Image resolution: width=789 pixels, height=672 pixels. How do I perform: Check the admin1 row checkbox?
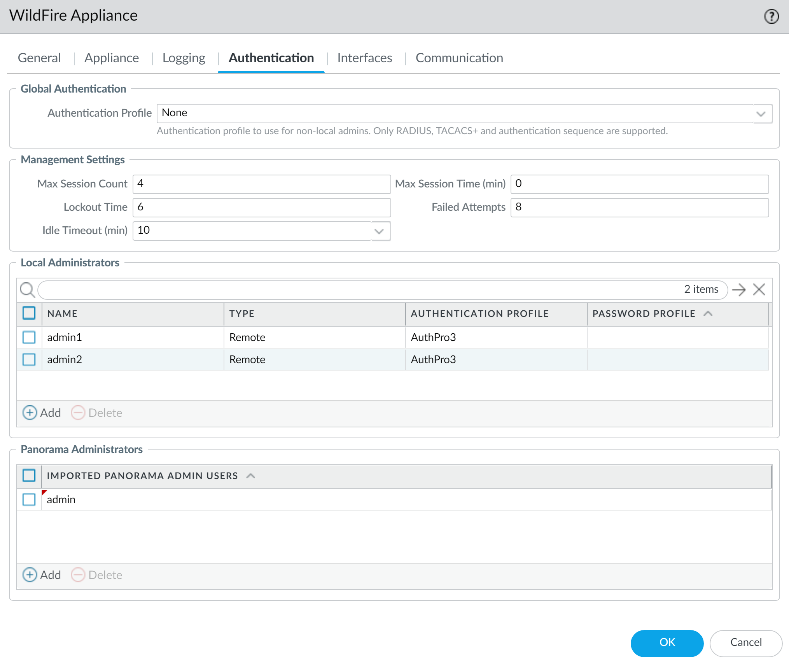(x=29, y=337)
